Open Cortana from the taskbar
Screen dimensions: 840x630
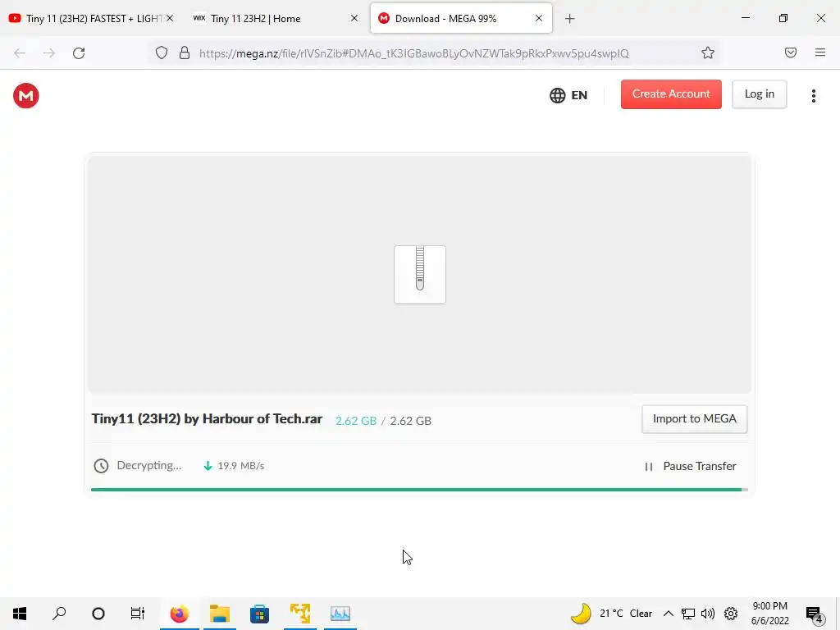(98, 614)
